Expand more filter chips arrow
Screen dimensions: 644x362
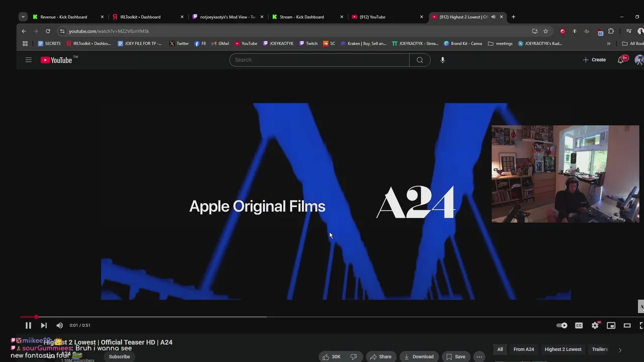point(620,350)
